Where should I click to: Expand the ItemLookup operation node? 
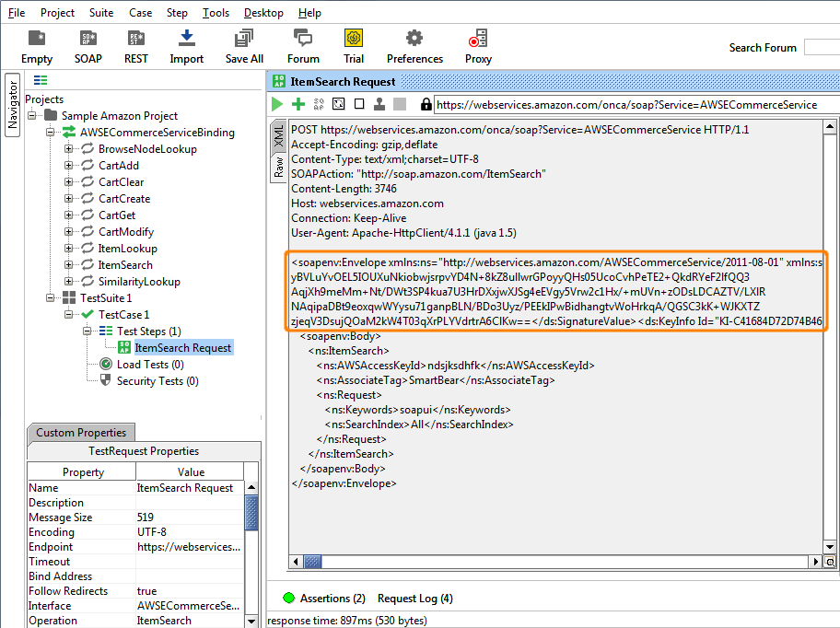68,248
